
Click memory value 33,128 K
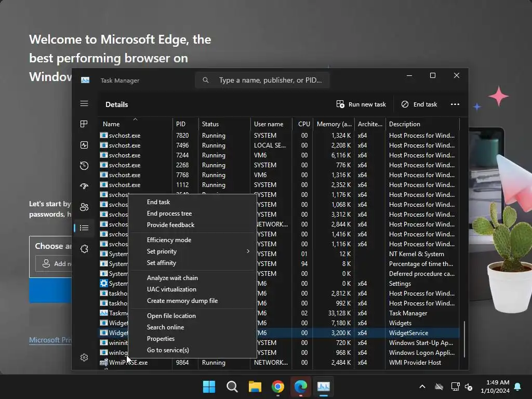339,313
